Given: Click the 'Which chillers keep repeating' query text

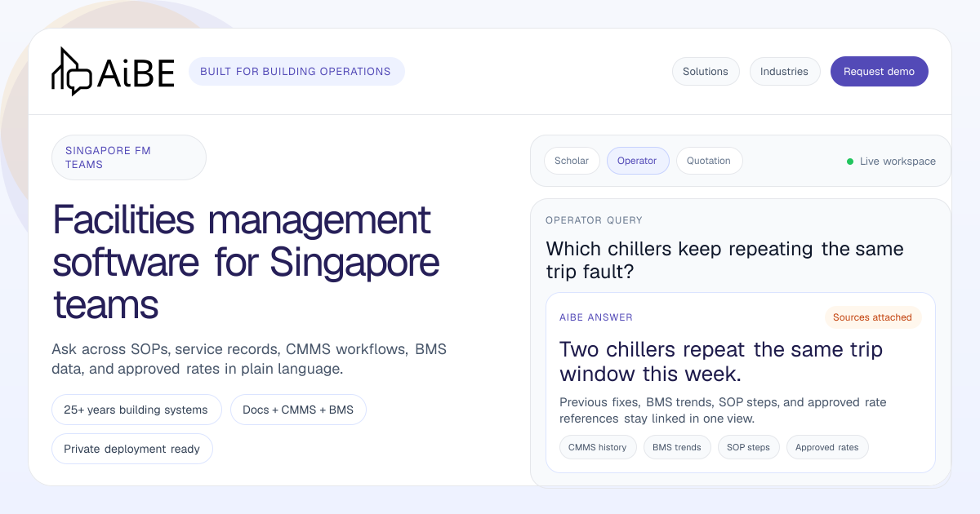Looking at the screenshot, I should (724, 260).
